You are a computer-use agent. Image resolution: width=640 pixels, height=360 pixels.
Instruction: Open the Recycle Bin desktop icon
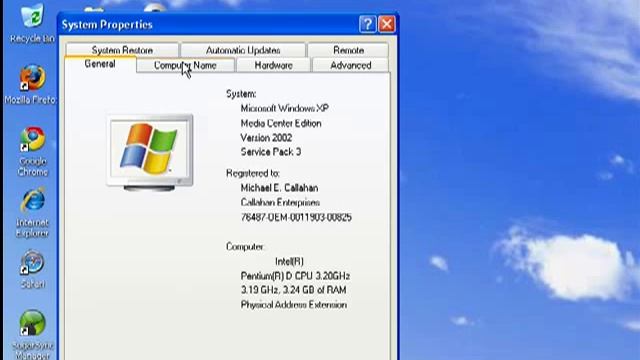[x=32, y=23]
